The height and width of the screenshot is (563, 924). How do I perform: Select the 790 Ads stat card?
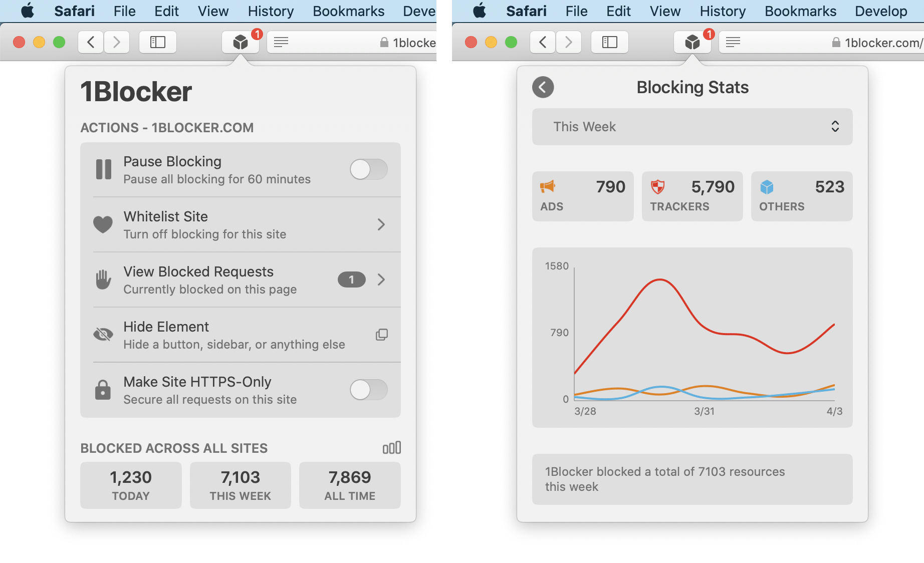pyautogui.click(x=583, y=196)
